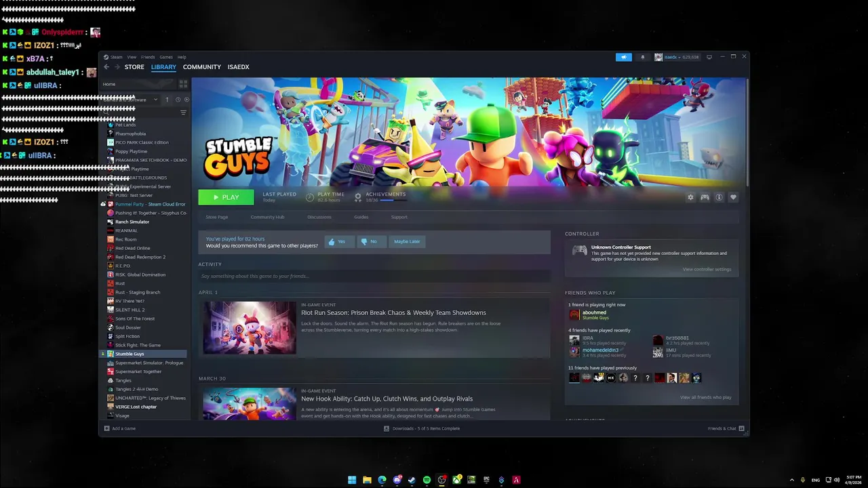Go to the STORE tab
This screenshot has width=868, height=488.
point(134,67)
